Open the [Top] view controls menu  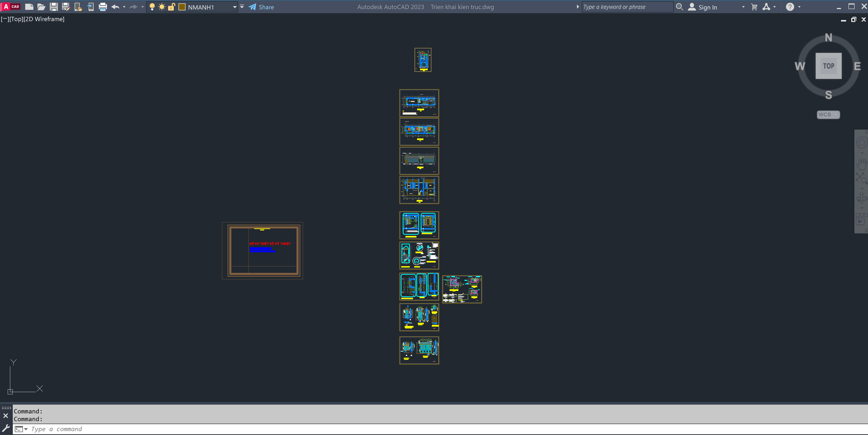(x=16, y=19)
